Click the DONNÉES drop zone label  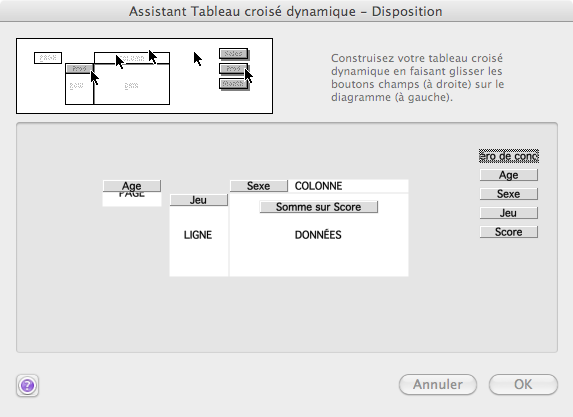pos(318,235)
